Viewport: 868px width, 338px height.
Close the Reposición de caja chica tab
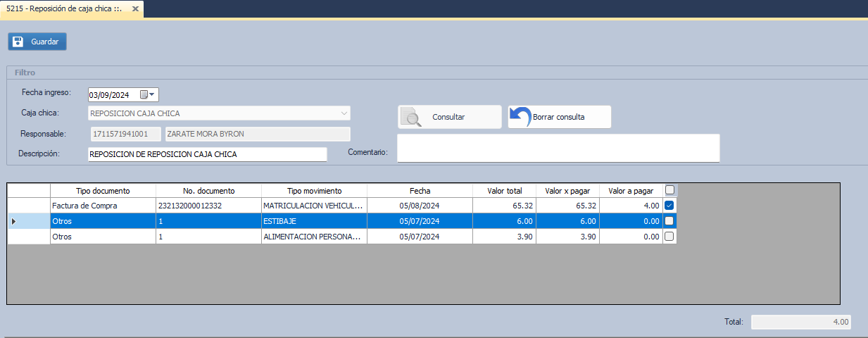coord(136,9)
